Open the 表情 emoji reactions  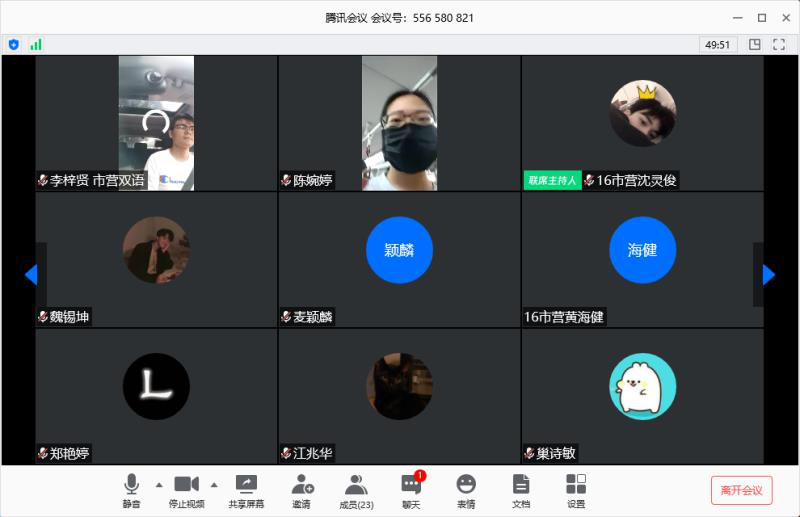[x=466, y=490]
